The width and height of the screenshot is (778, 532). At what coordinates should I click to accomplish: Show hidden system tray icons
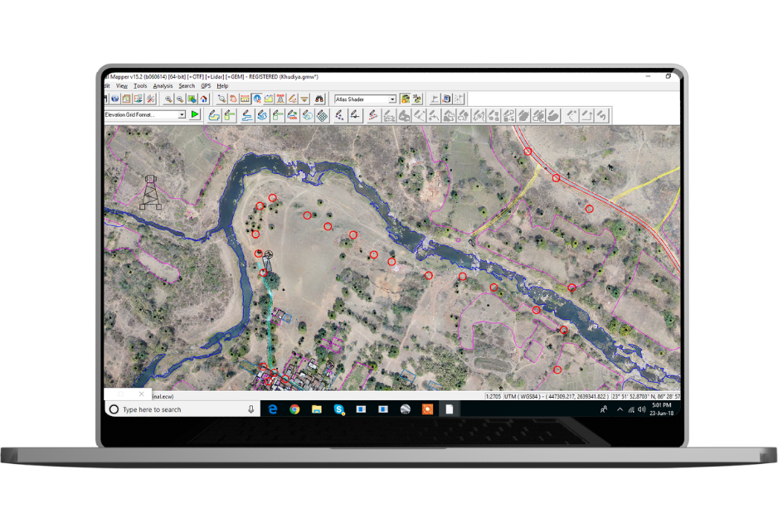(x=620, y=409)
